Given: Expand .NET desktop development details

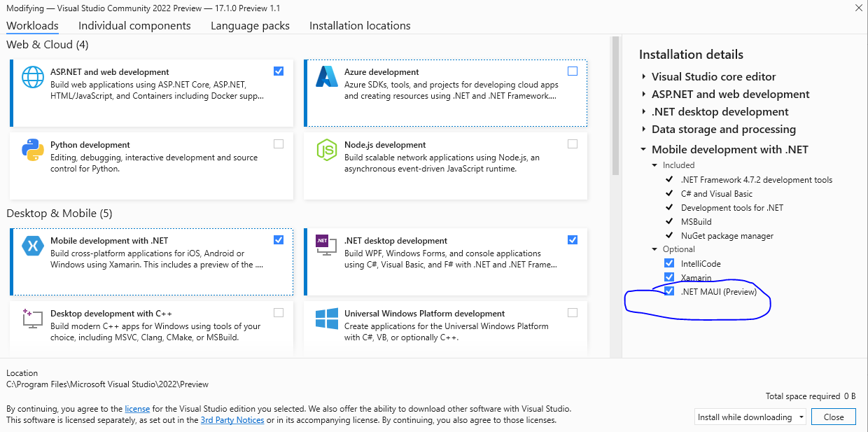Looking at the screenshot, I should click(644, 111).
